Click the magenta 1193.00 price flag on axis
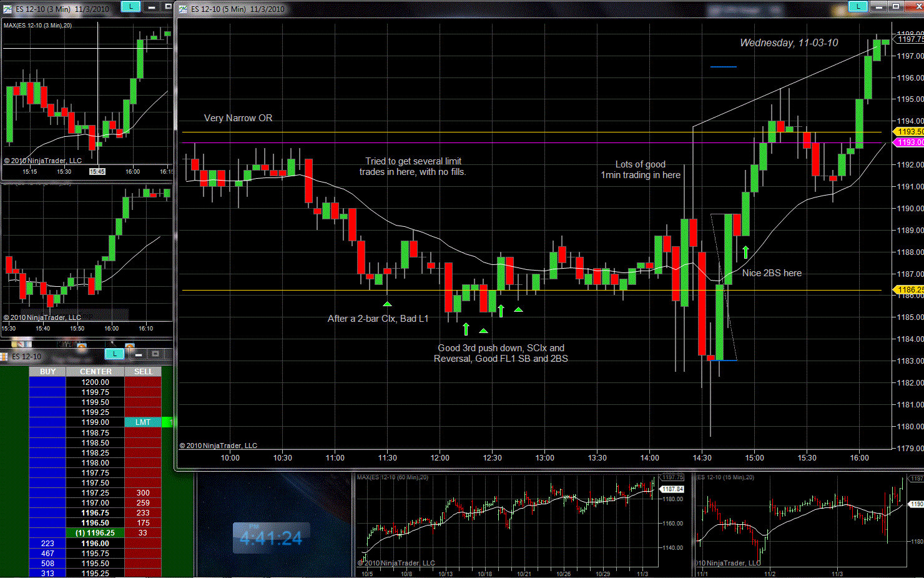924x578 pixels. [910, 142]
